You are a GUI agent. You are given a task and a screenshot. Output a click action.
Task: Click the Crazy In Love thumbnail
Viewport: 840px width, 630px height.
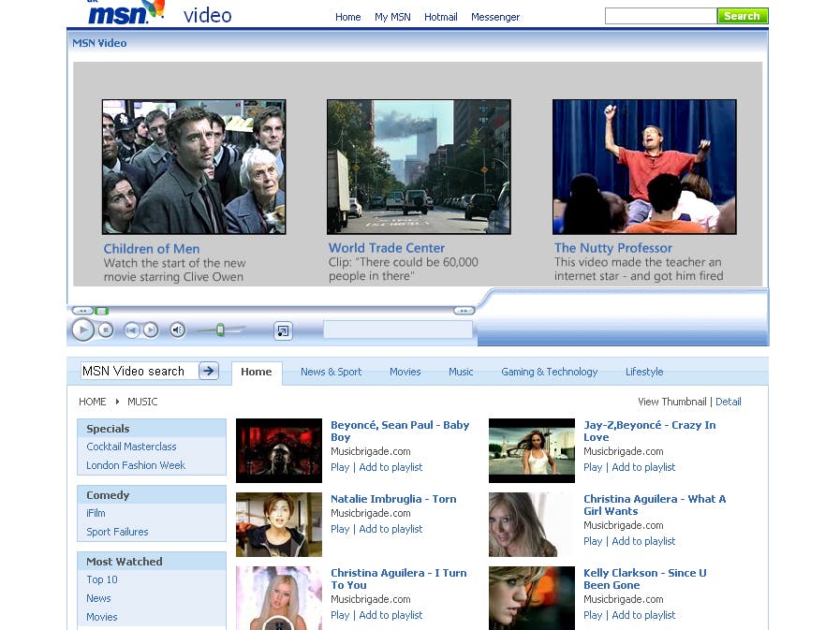point(532,450)
